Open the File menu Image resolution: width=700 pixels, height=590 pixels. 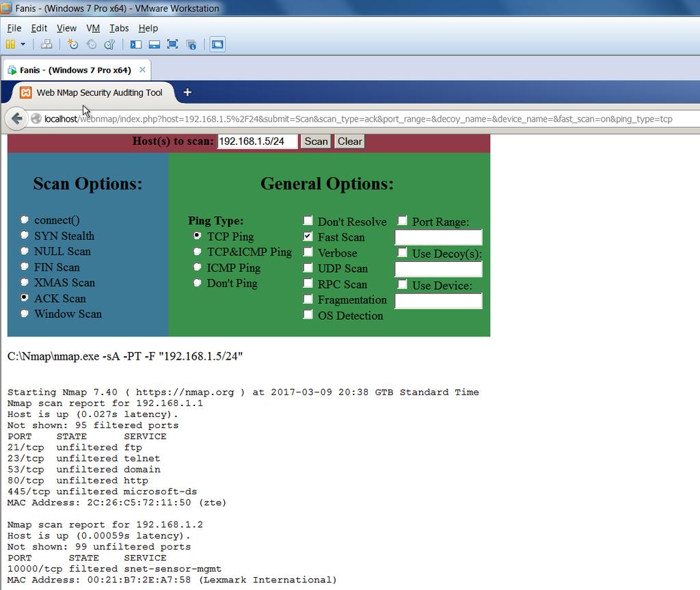coord(14,28)
